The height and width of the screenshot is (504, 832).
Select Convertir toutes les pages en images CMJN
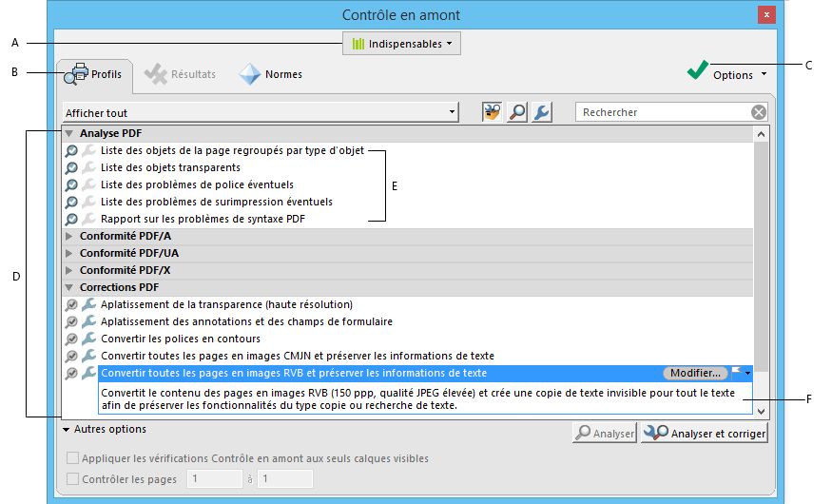(x=297, y=356)
